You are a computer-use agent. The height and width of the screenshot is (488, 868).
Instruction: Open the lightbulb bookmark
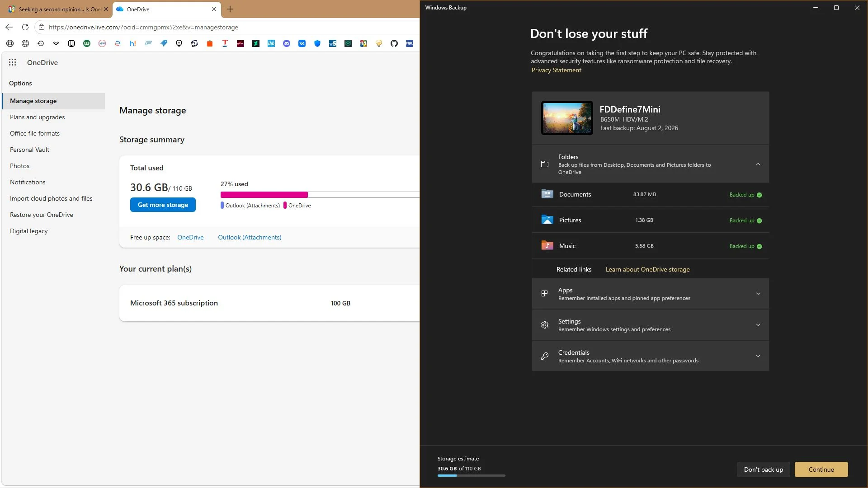point(379,43)
